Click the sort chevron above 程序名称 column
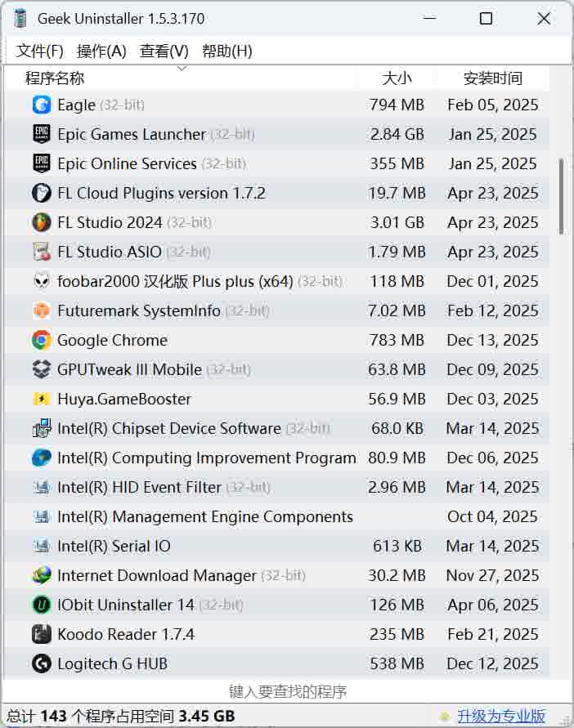The image size is (574, 728). (x=182, y=72)
